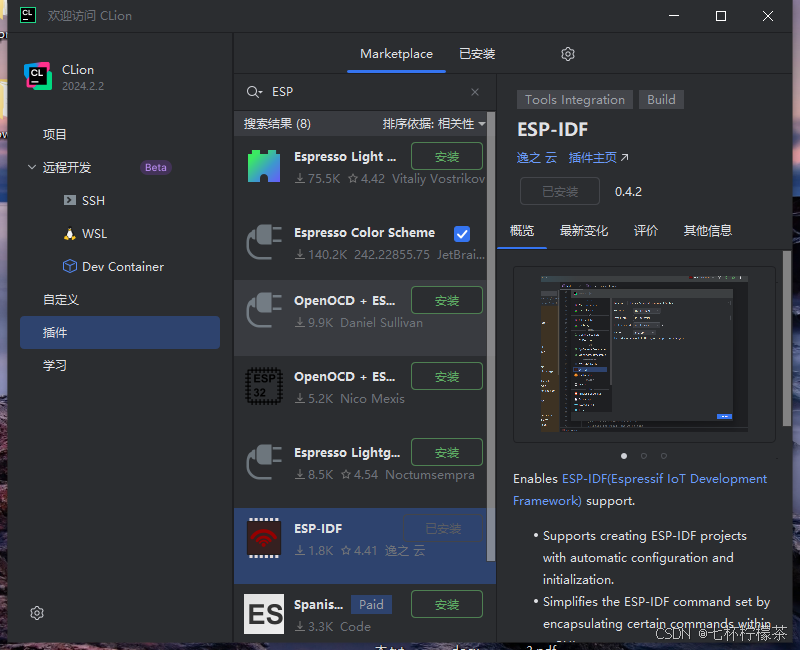Click the search magnifier icon

pos(254,92)
